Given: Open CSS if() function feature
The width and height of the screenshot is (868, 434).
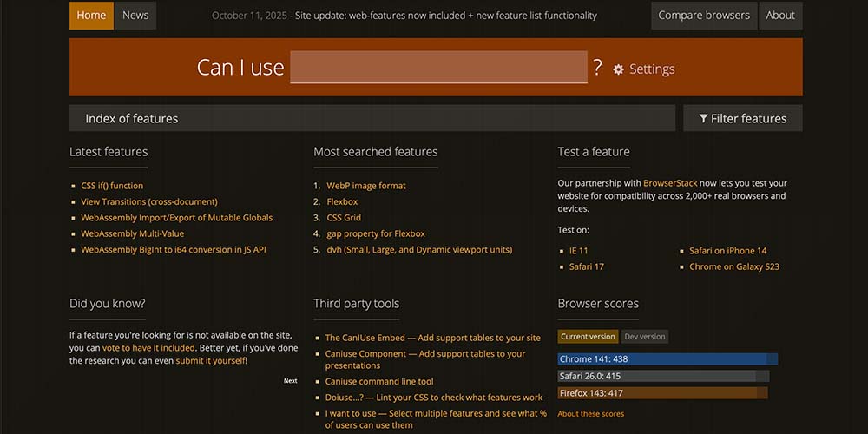Looking at the screenshot, I should click(112, 186).
